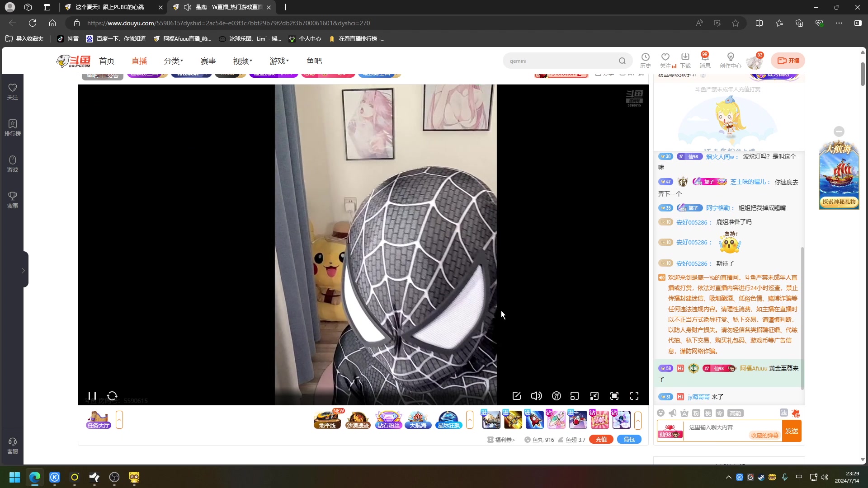The height and width of the screenshot is (488, 868).
Task: Open the 仙98 fan badge selector
Action: (670, 432)
